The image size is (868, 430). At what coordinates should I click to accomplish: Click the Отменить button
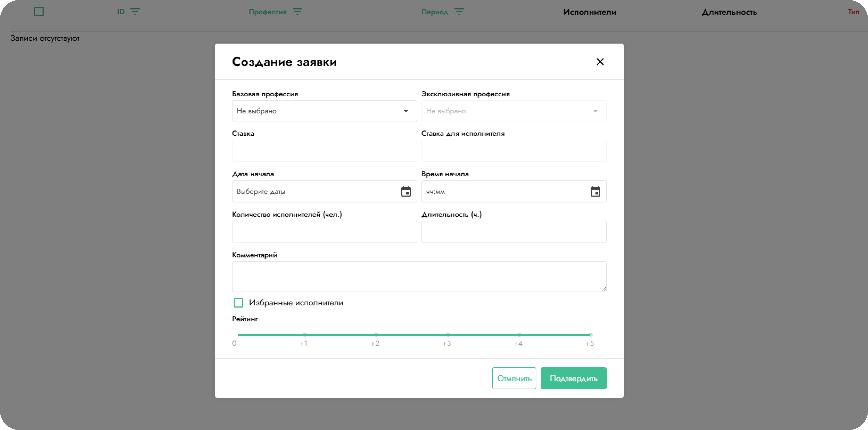[514, 378]
